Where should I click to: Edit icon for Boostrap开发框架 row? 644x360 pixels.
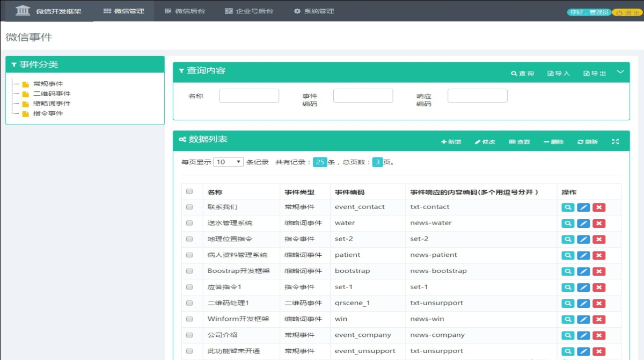[x=583, y=271]
